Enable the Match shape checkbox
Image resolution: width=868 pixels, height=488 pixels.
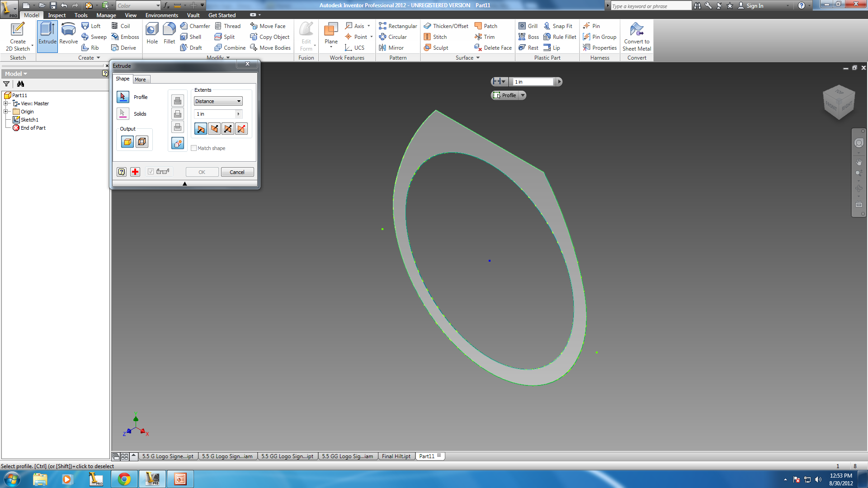coord(193,148)
